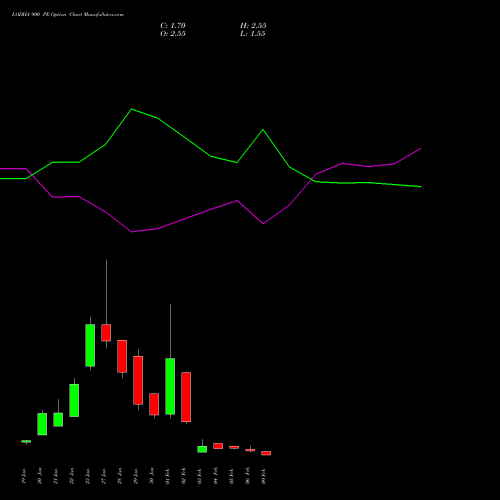
Task: Click the green candle above 20 Jan
Action: [42, 424]
